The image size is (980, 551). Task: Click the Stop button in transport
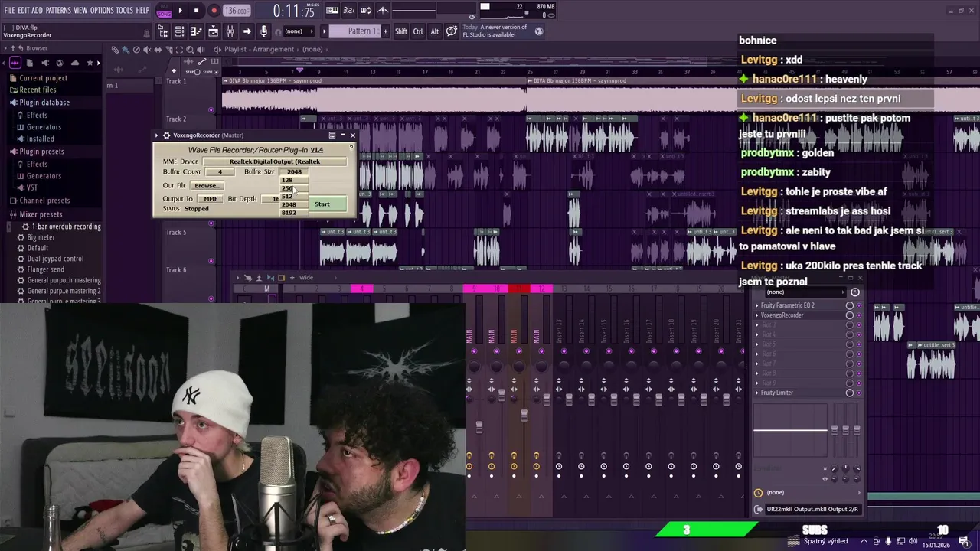coord(197,11)
